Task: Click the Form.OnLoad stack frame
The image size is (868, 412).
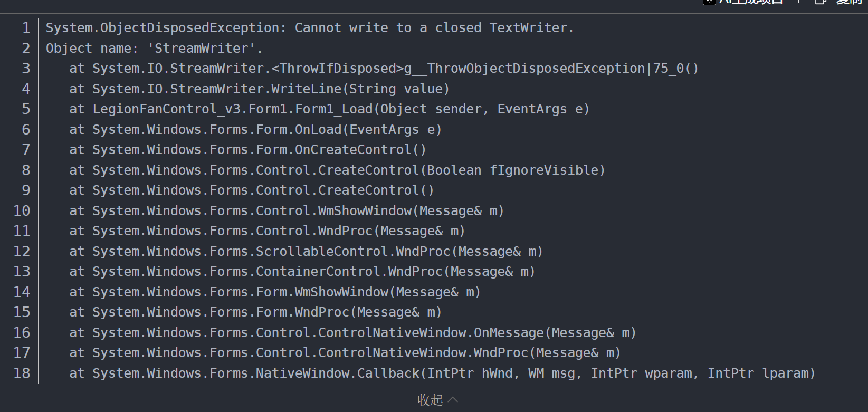Action: (255, 129)
